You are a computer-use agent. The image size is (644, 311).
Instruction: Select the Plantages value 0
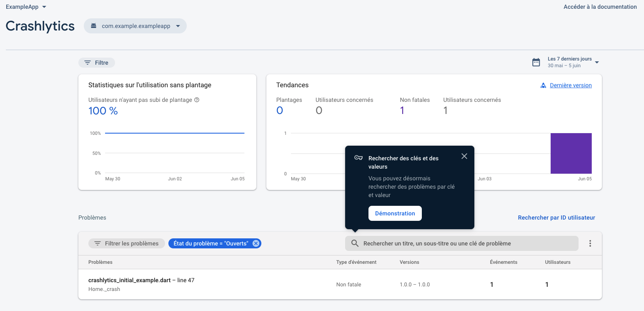click(280, 110)
